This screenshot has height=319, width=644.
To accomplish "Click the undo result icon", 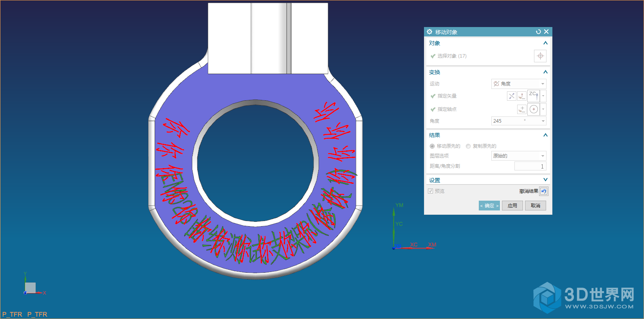I will tap(544, 191).
